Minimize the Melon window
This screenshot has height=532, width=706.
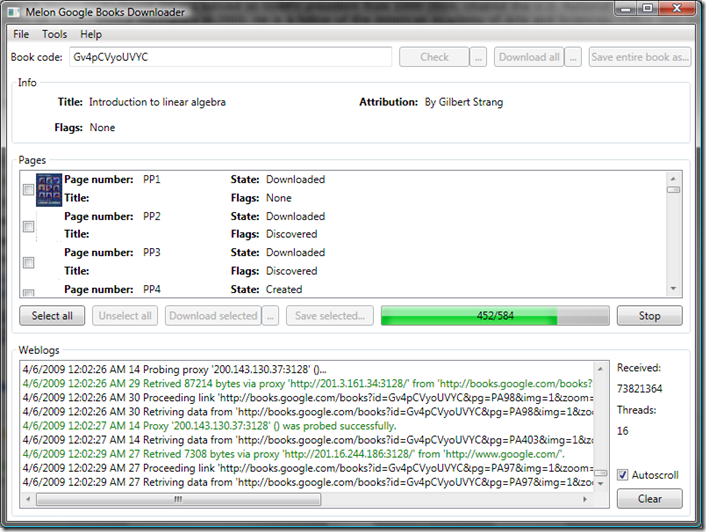pos(626,8)
